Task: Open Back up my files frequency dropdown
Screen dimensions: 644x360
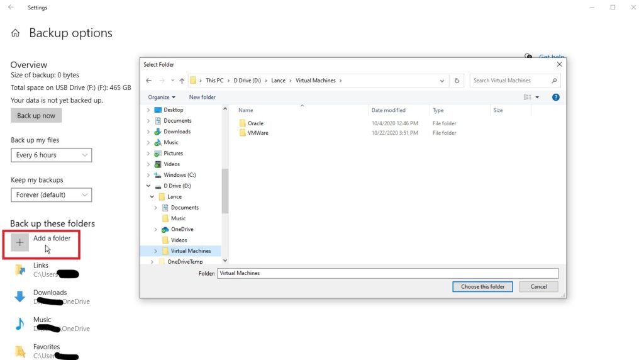Action: click(52, 155)
